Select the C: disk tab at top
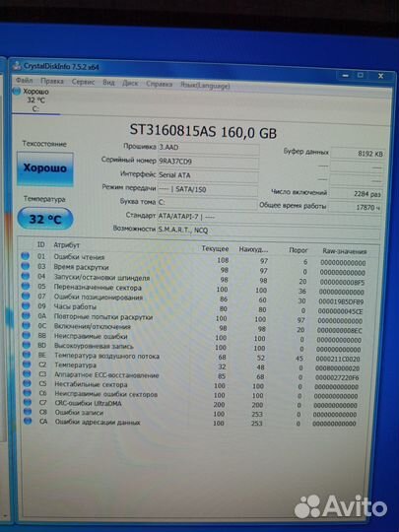The image size is (399, 532). coord(35,100)
